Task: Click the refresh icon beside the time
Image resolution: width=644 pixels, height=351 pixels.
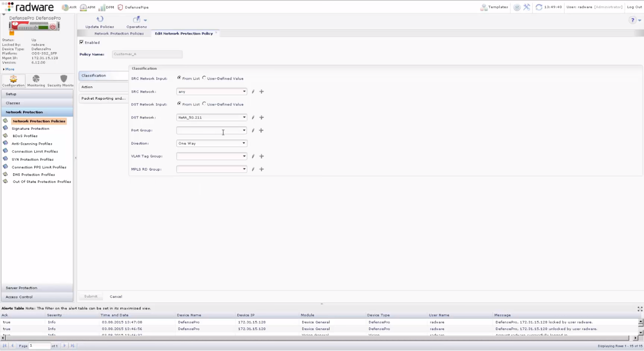Action: [539, 7]
